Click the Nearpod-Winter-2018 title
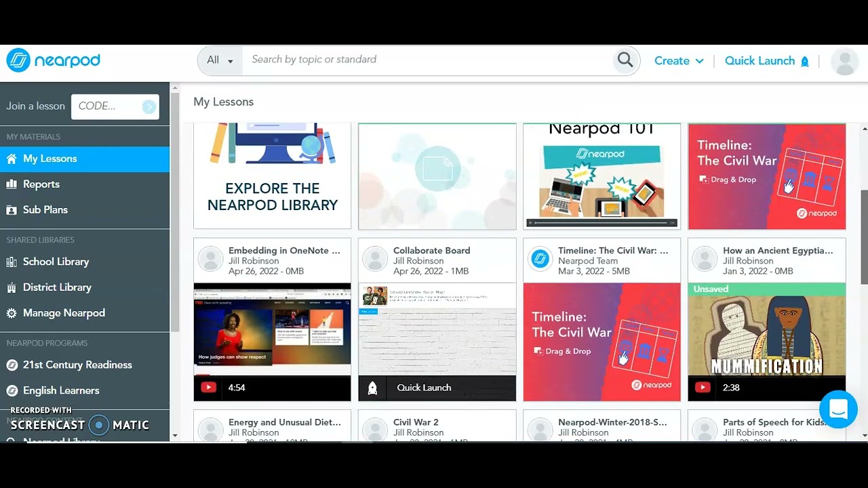 coord(612,422)
